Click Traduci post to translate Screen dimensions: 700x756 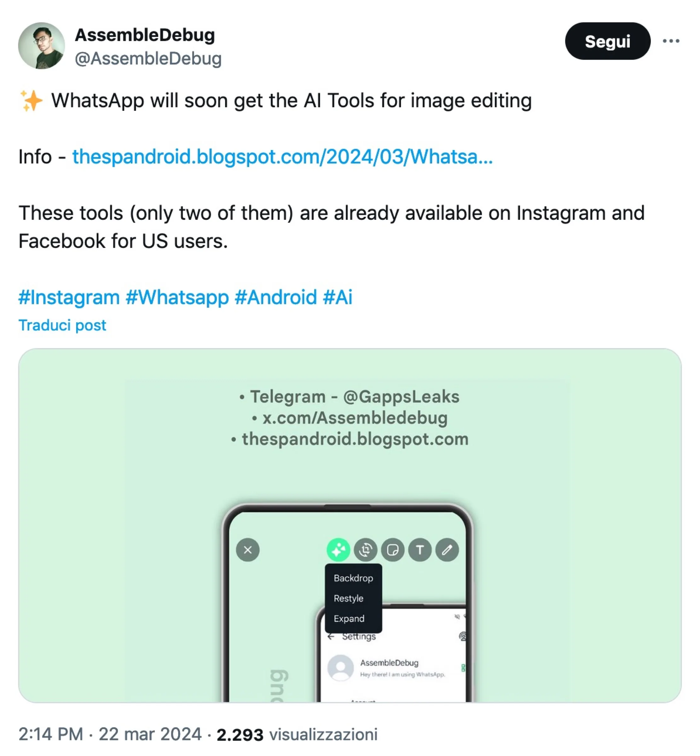click(x=62, y=325)
